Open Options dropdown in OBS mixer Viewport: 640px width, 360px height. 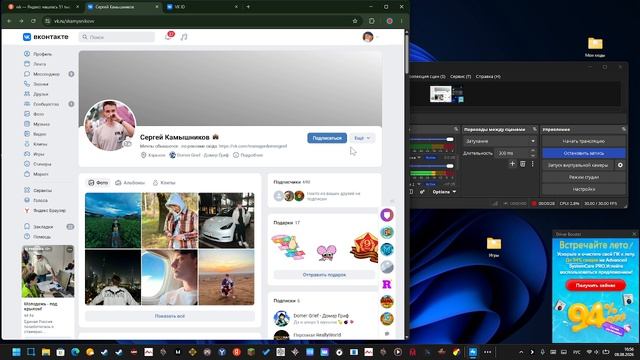444,191
